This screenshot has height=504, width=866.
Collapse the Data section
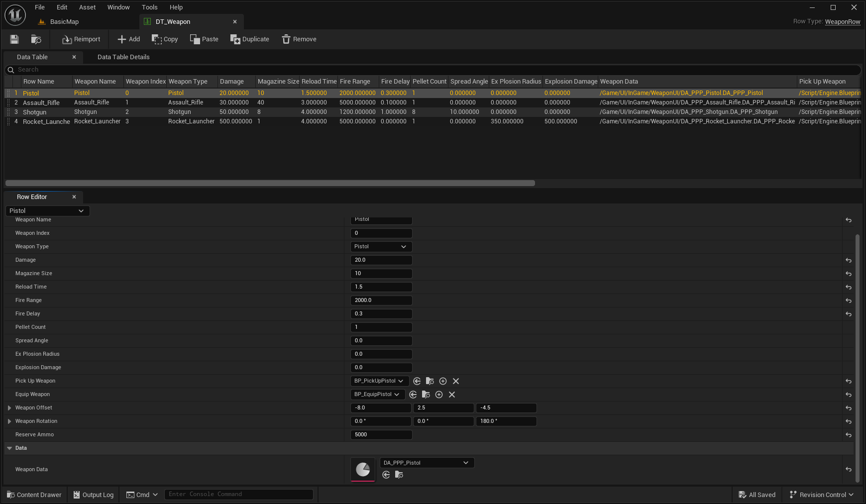point(9,448)
